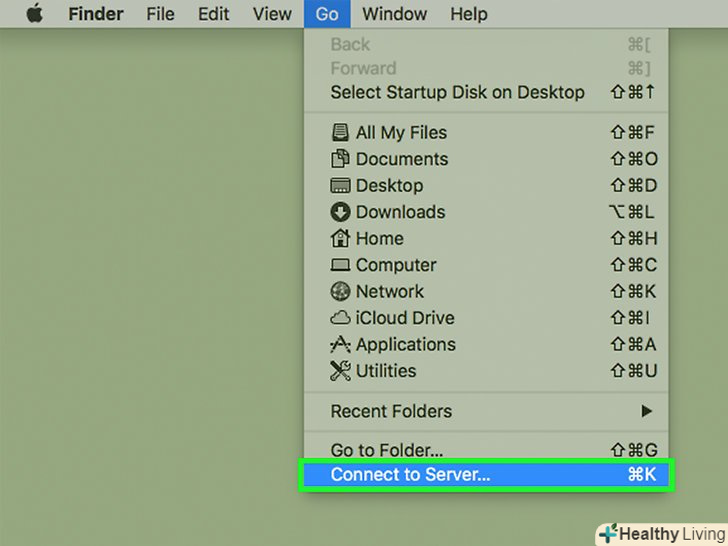Click the Documents folder icon
This screenshot has height=546, width=728.
pos(340,159)
